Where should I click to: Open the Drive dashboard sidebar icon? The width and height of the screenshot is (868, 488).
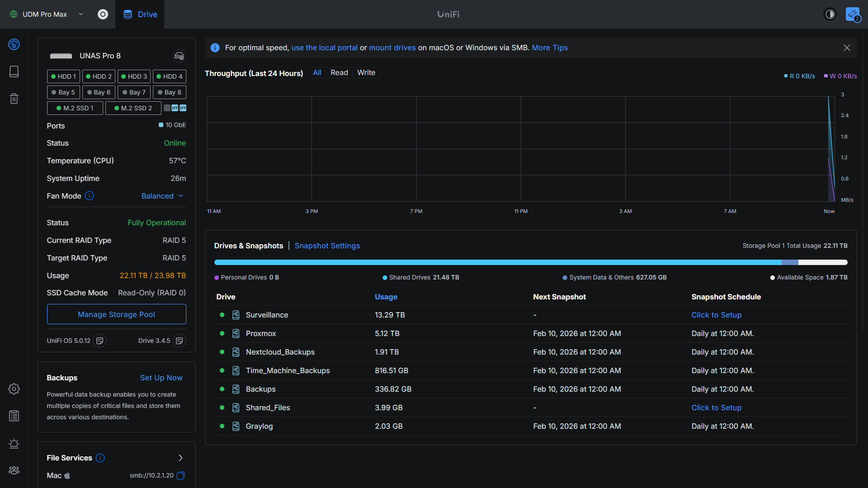click(14, 44)
